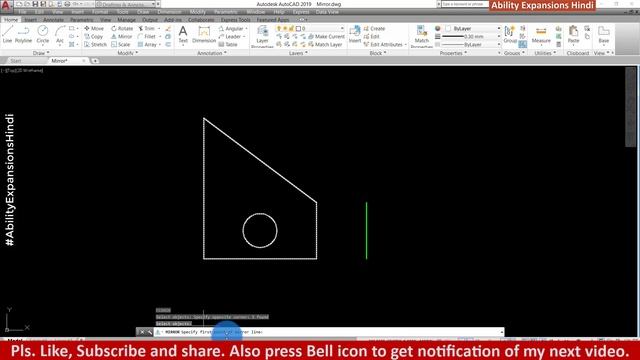640x360 pixels.
Task: Open the Window menu in menu bar
Action: click(256, 12)
